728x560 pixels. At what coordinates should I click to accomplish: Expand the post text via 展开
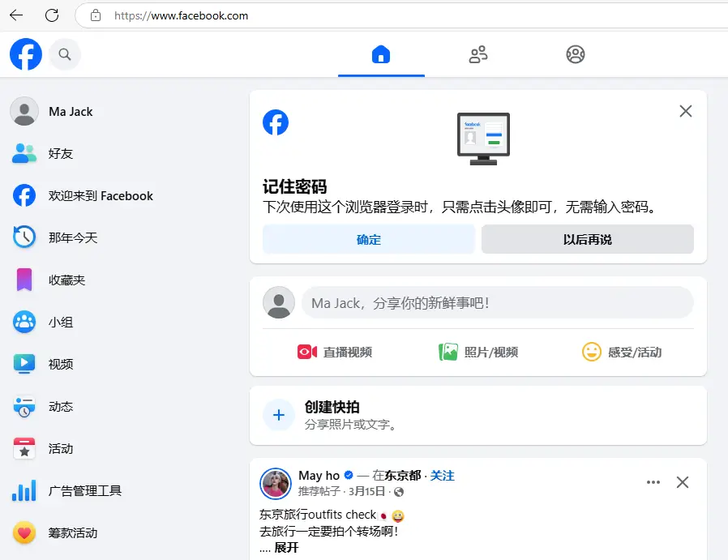tap(286, 548)
